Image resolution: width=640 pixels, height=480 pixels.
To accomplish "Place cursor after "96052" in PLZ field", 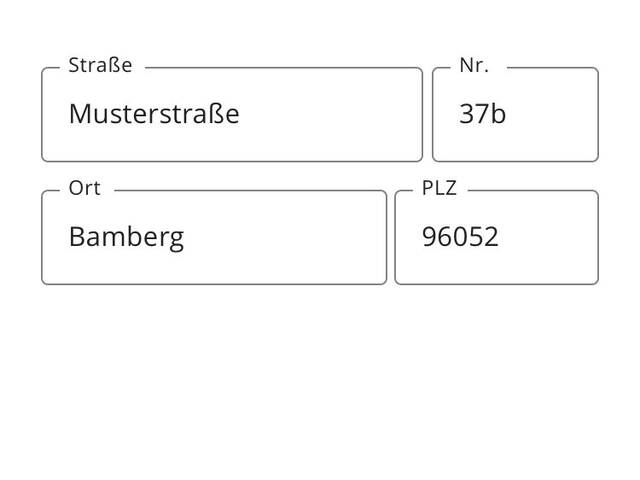I will [500, 238].
